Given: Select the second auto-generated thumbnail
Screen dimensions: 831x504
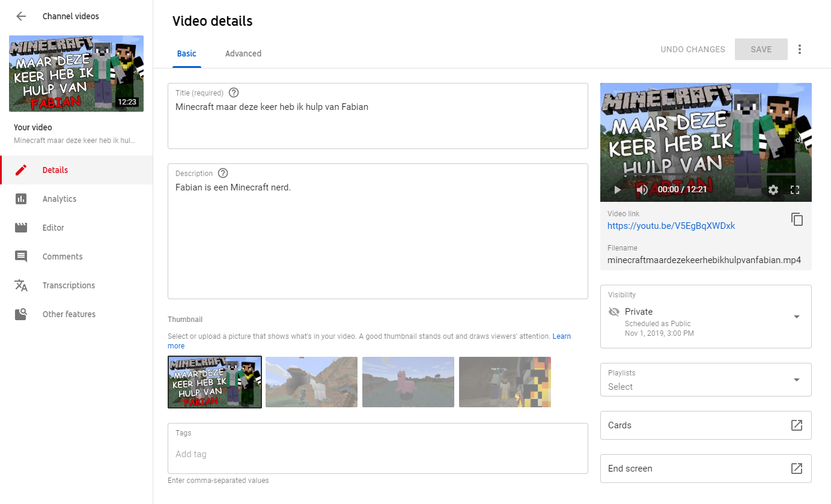Looking at the screenshot, I should pos(311,382).
